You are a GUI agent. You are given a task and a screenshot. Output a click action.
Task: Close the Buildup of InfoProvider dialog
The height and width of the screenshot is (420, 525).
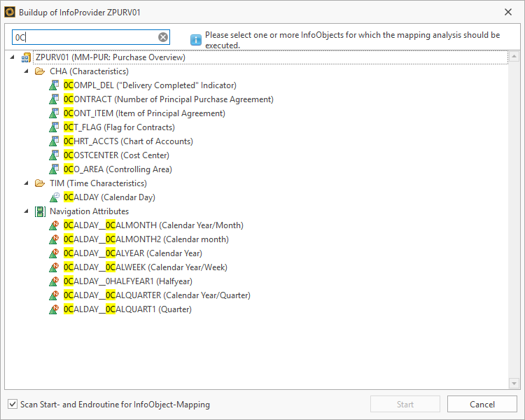pyautogui.click(x=507, y=11)
